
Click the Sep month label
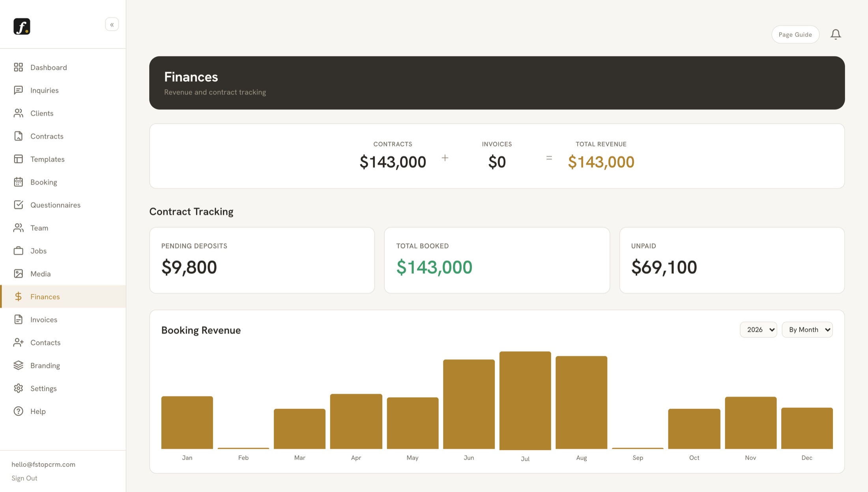click(x=638, y=458)
